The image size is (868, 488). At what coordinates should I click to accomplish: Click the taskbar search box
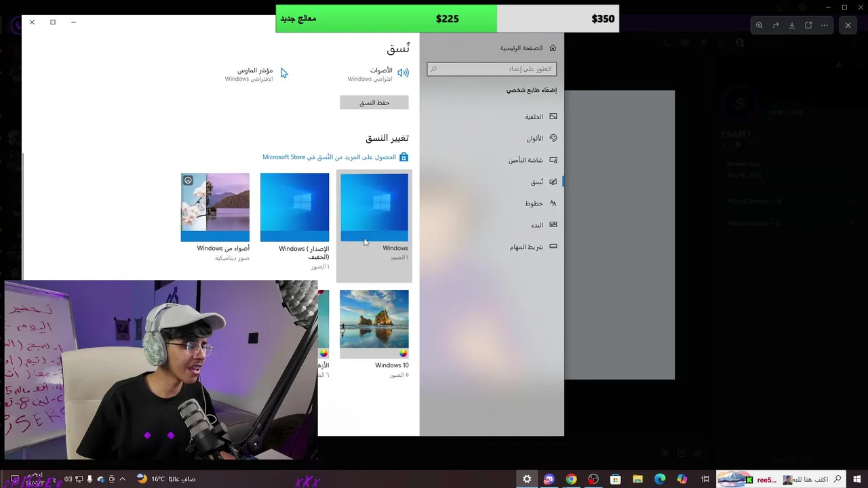pyautogui.click(x=781, y=479)
